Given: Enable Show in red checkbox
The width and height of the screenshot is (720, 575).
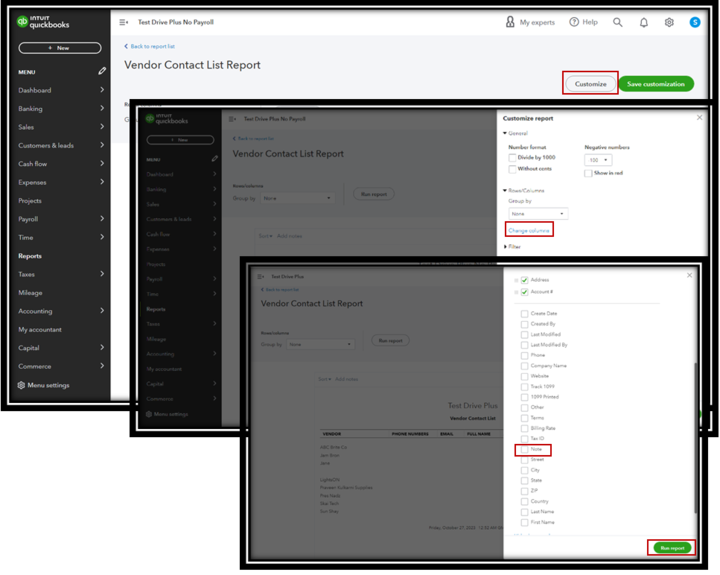Looking at the screenshot, I should [588, 173].
